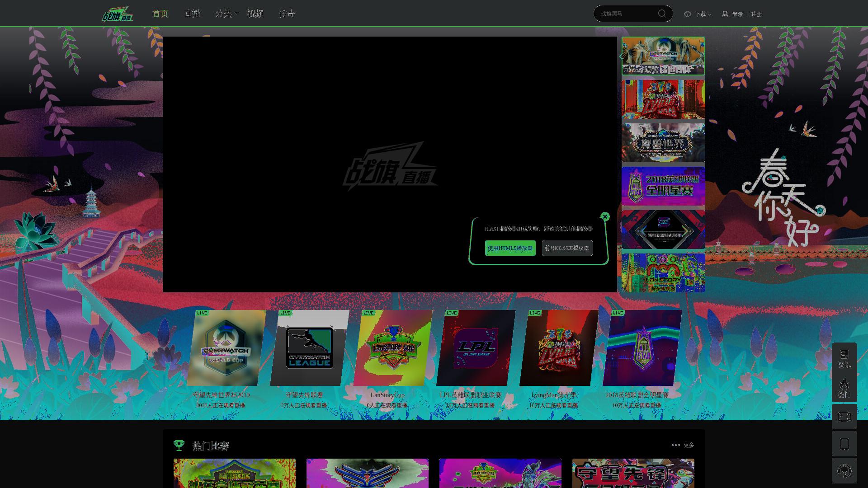The height and width of the screenshot is (488, 868).
Task: Open Overwatch League live card
Action: (310, 348)
